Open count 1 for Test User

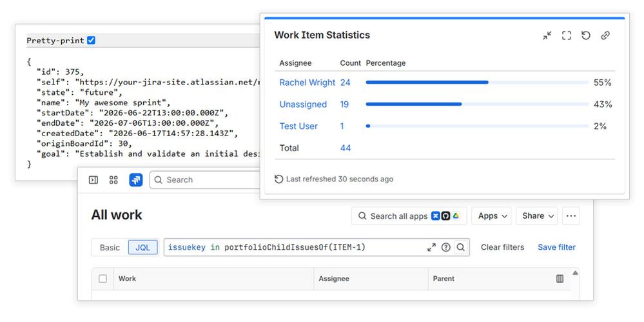(x=342, y=126)
